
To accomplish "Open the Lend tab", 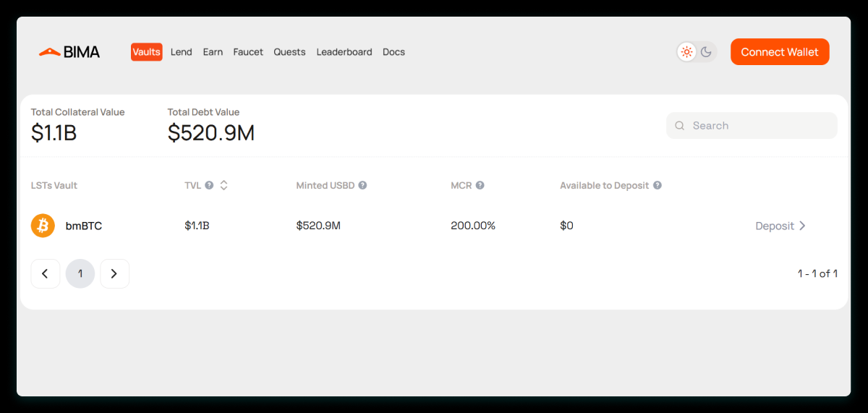I will pyautogui.click(x=182, y=52).
